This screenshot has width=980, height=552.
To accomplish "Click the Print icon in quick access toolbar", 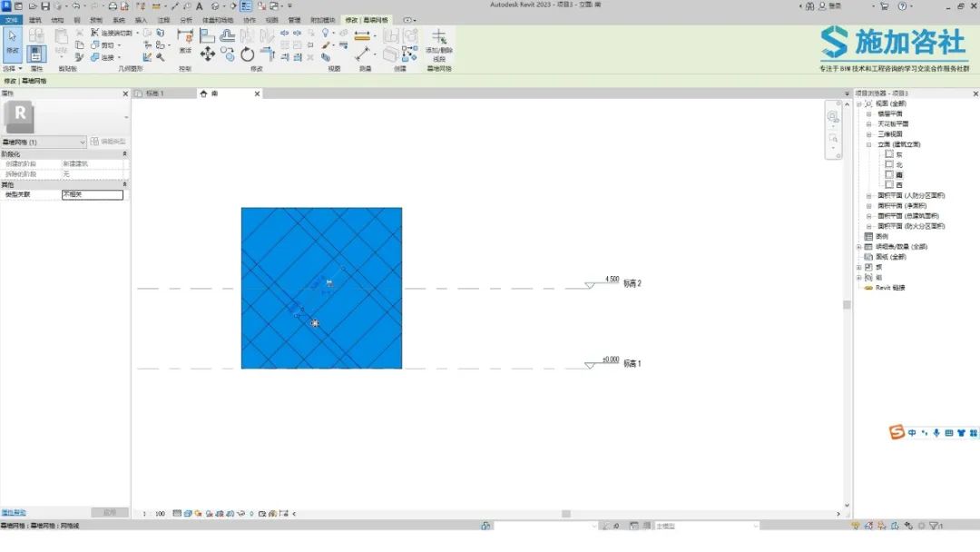I will (x=113, y=6).
